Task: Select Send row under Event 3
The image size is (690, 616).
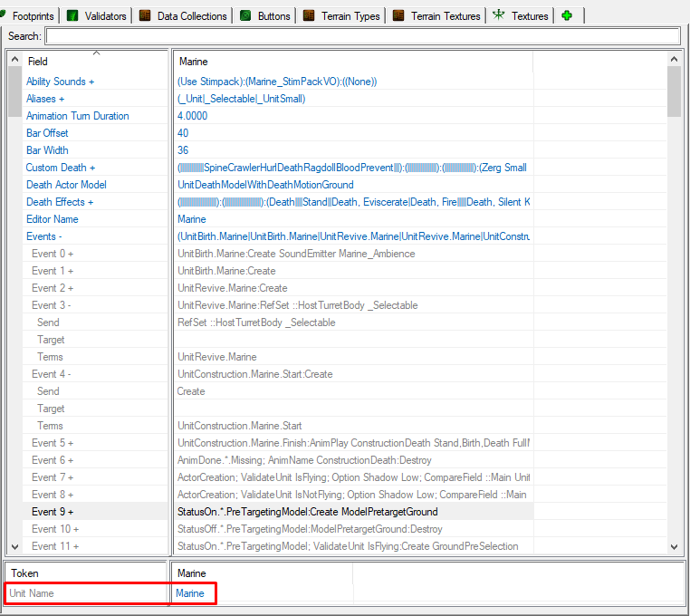Action: [48, 322]
